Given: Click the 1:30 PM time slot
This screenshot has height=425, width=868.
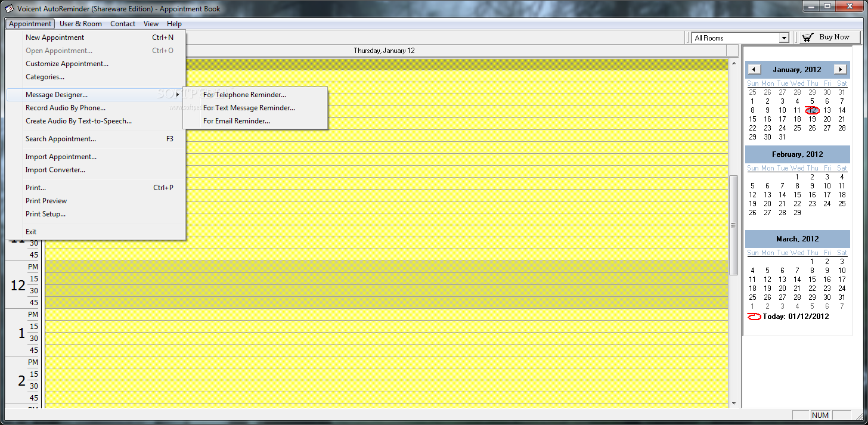Looking at the screenshot, I should [386, 339].
